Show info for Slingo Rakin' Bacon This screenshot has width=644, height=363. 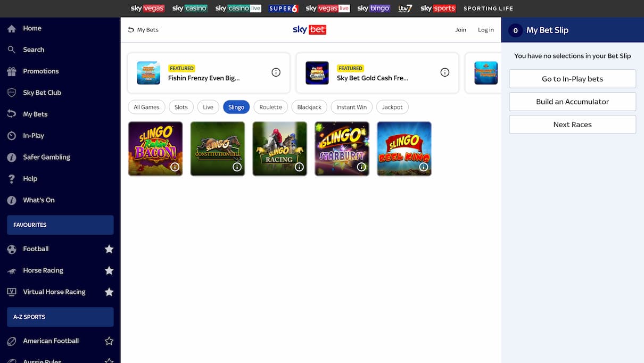(x=175, y=167)
